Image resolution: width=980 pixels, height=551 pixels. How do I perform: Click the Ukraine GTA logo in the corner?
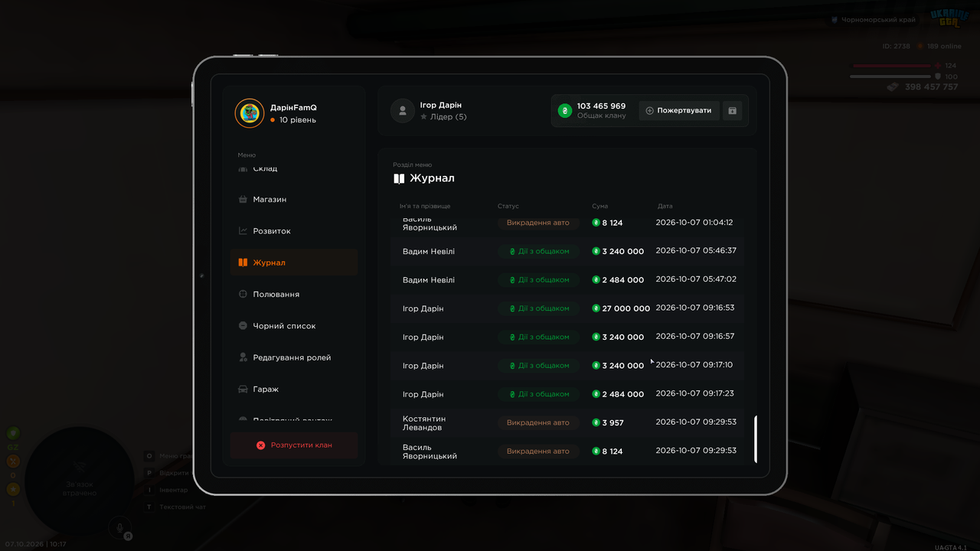coord(949,18)
